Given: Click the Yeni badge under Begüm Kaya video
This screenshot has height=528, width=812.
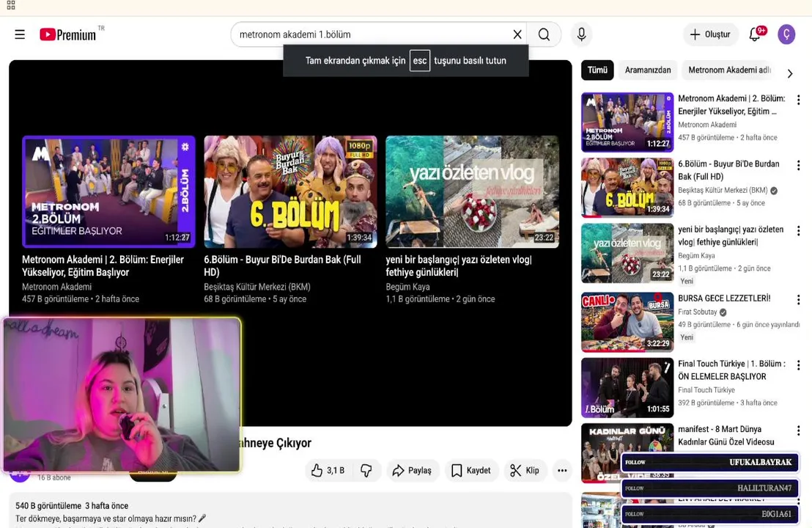Looking at the screenshot, I should pyautogui.click(x=687, y=281).
